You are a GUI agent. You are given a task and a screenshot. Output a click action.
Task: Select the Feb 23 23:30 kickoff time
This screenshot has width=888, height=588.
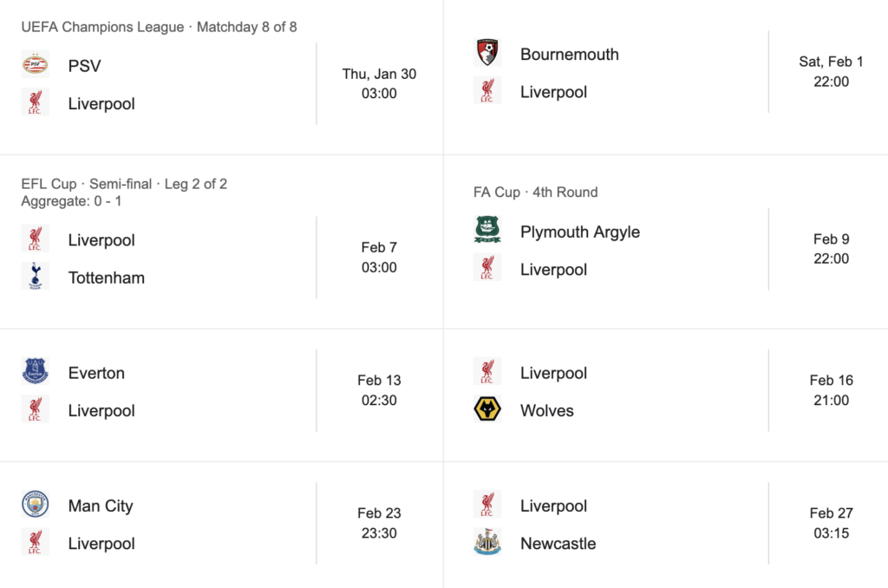[379, 533]
